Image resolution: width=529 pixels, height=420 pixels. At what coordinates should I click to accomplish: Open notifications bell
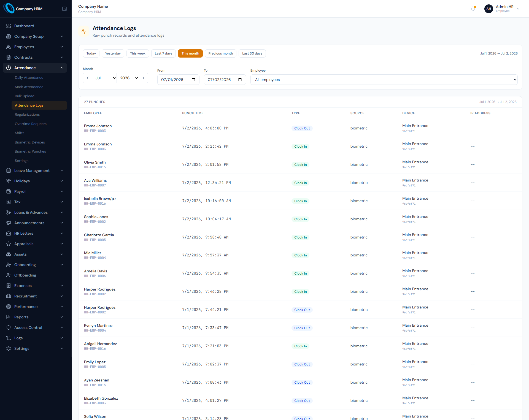(x=473, y=9)
